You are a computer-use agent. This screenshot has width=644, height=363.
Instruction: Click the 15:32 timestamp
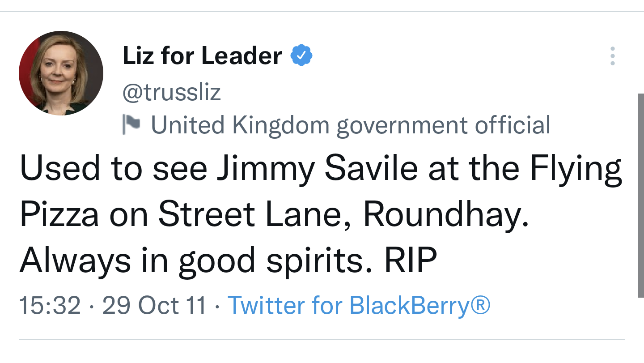click(x=50, y=305)
